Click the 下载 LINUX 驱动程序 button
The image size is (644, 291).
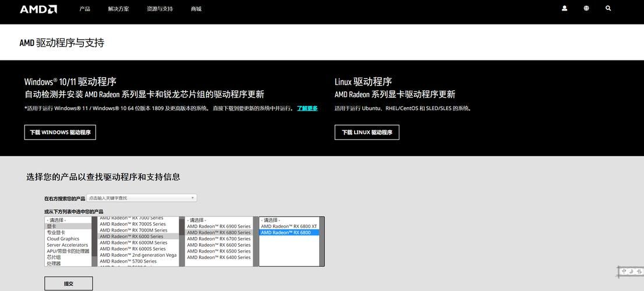pos(367,133)
